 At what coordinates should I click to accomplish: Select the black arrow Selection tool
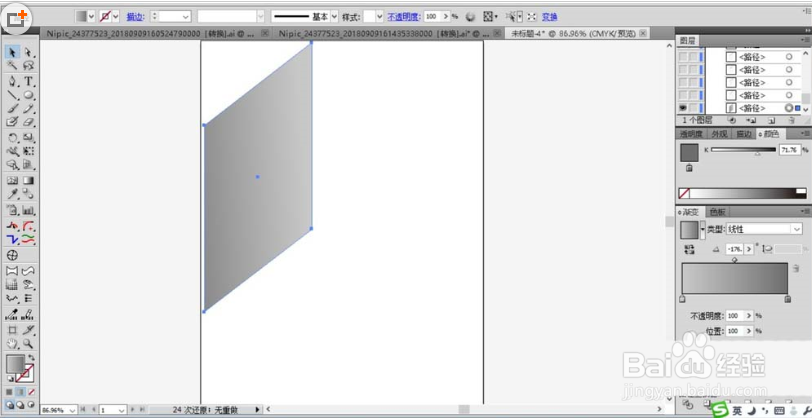pyautogui.click(x=12, y=52)
